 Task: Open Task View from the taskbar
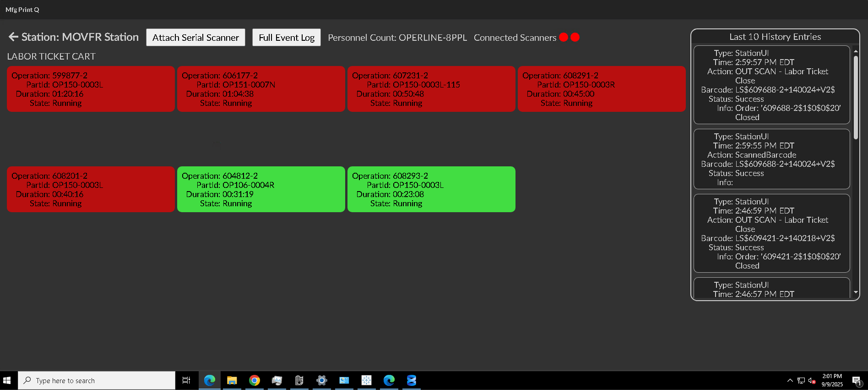pos(186,380)
